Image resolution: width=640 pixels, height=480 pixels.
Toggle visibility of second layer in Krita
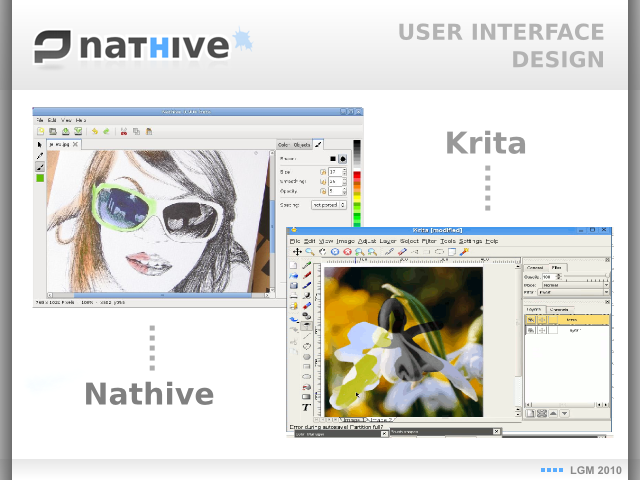(x=531, y=330)
